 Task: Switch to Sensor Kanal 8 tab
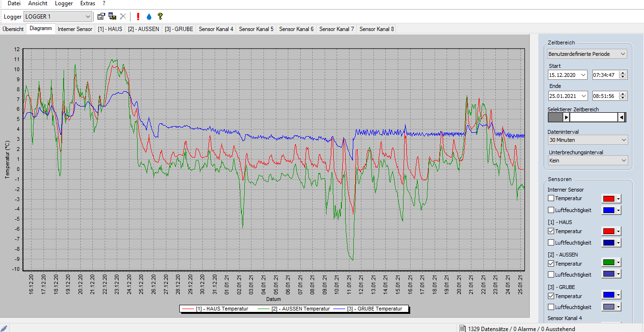(377, 29)
